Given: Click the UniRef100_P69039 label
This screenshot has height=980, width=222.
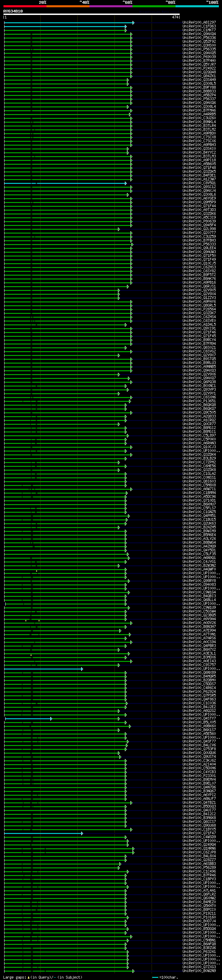Looking at the screenshot, I should (199, 57).
